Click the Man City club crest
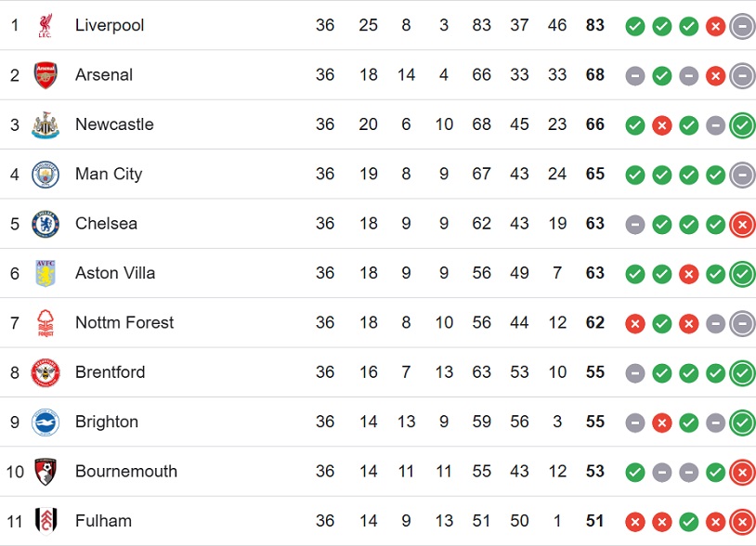This screenshot has width=756, height=546. (x=46, y=175)
